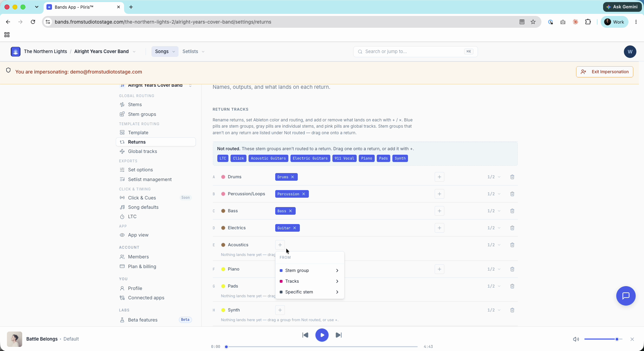
Task: Open Ask Gemini in the browser
Action: pos(623,7)
